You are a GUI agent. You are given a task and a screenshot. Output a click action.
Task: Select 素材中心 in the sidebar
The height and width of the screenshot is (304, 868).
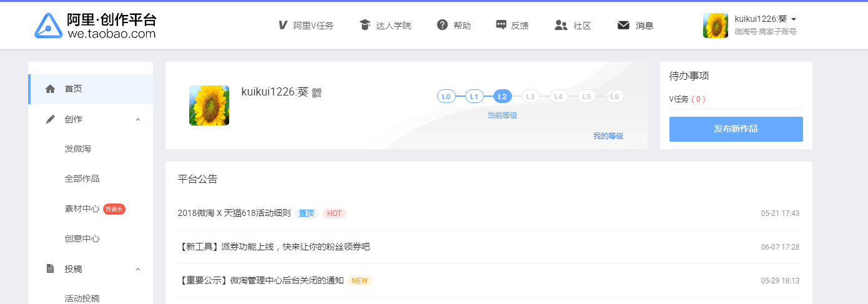82,208
